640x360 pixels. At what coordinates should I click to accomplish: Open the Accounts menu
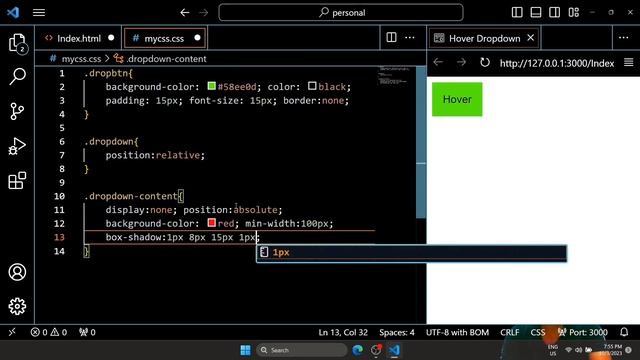pyautogui.click(x=17, y=272)
